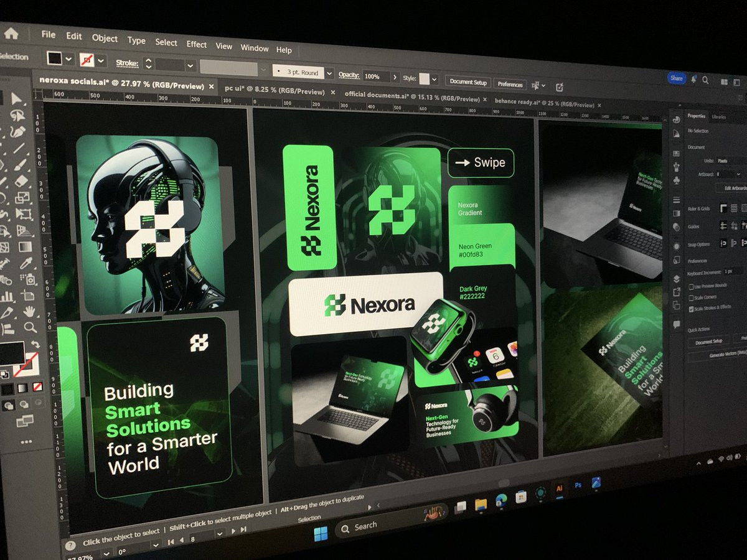Set paint mode to Gradient

23,388
